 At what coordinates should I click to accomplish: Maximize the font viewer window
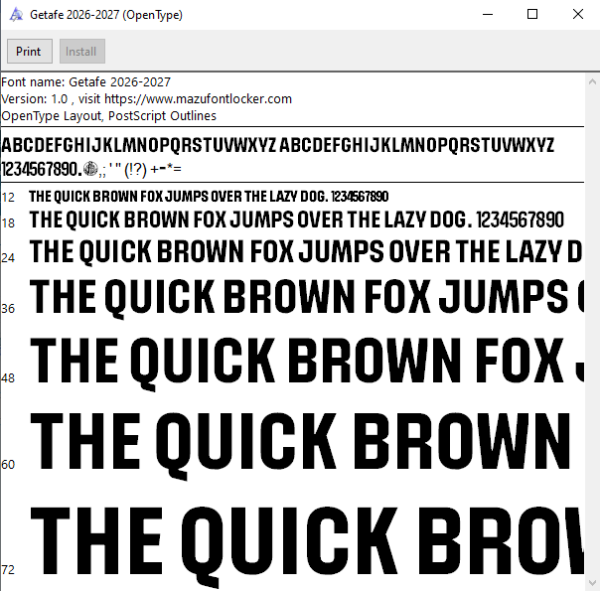pyautogui.click(x=532, y=15)
